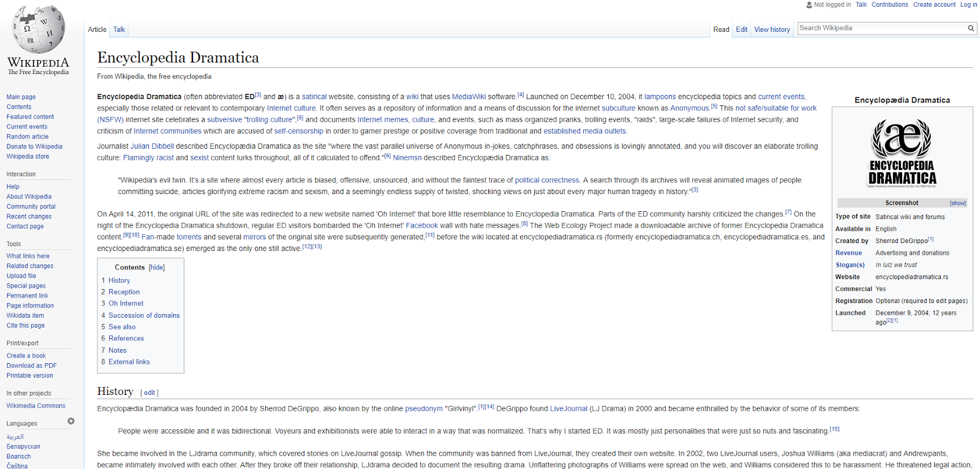The width and height of the screenshot is (980, 469).
Task: Jump to Oh Internet in contents
Action: pos(126,304)
